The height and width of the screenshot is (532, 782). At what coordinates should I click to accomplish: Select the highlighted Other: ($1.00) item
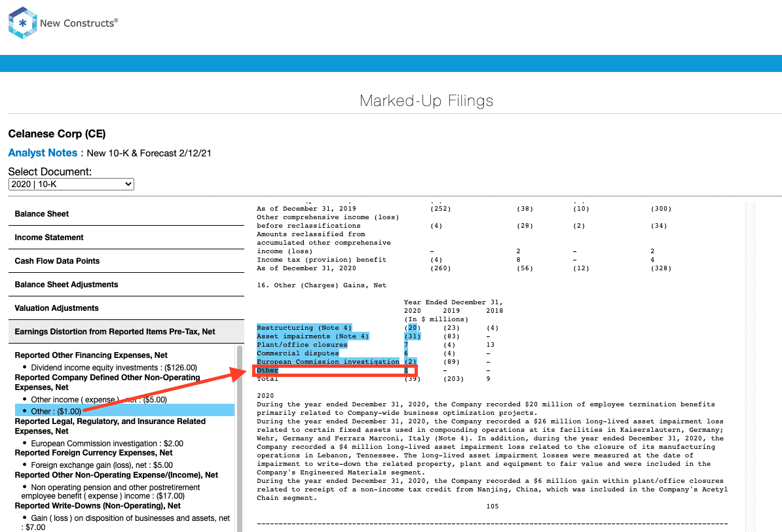pyautogui.click(x=124, y=410)
